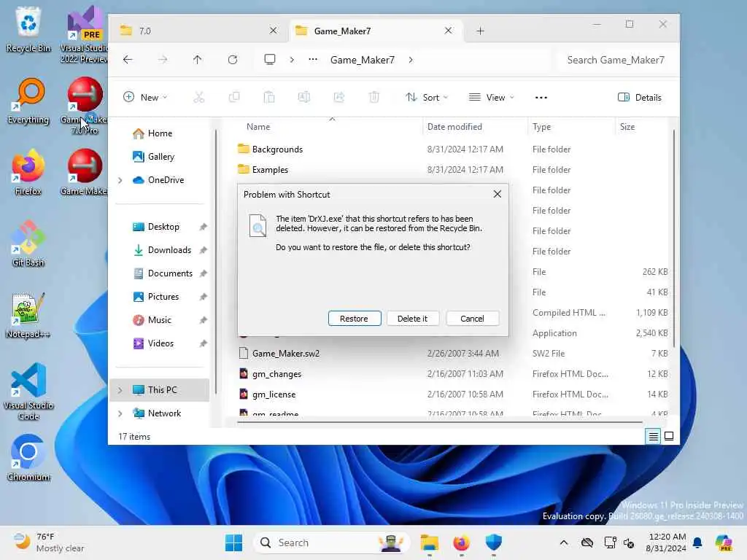Select the Examples folder
This screenshot has width=747, height=560.
coord(270,170)
